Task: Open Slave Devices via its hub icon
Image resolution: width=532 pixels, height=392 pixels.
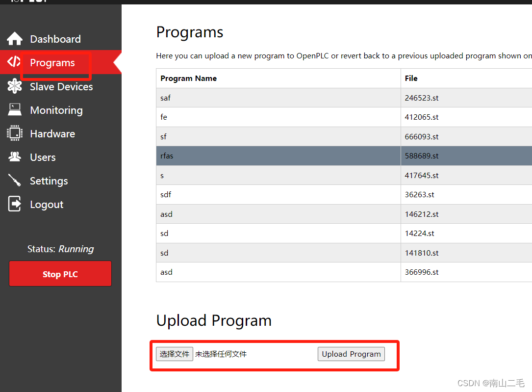Action: click(x=13, y=86)
